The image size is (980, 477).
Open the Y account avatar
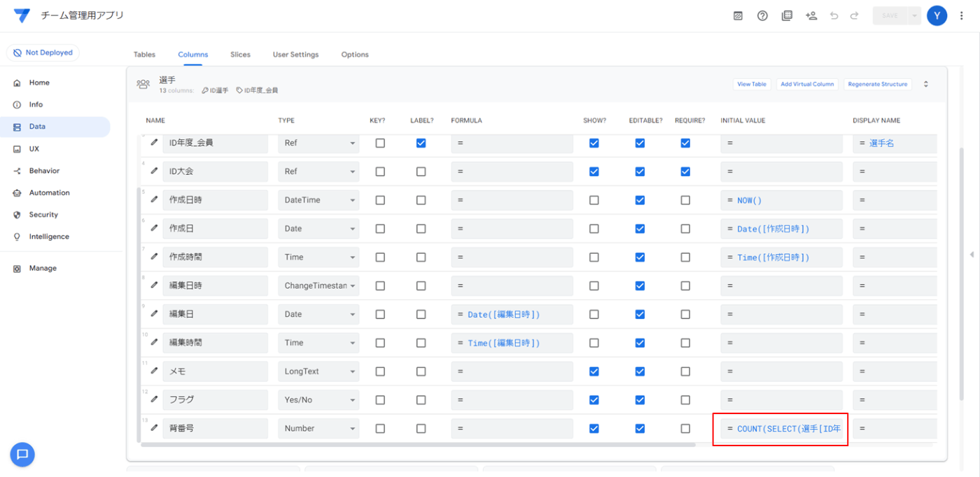[937, 15]
